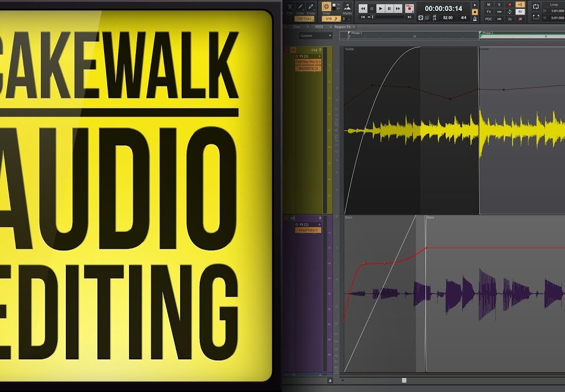Select the Erase tool
Image resolution: width=565 pixels, height=392 pixels.
point(311,7)
